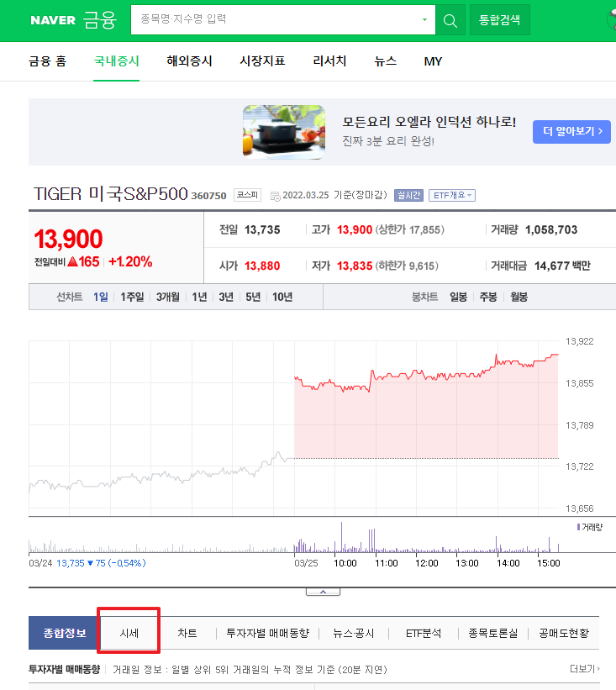The width and height of the screenshot is (616, 690).
Task: Open the 종목토론실 tab
Action: click(492, 633)
